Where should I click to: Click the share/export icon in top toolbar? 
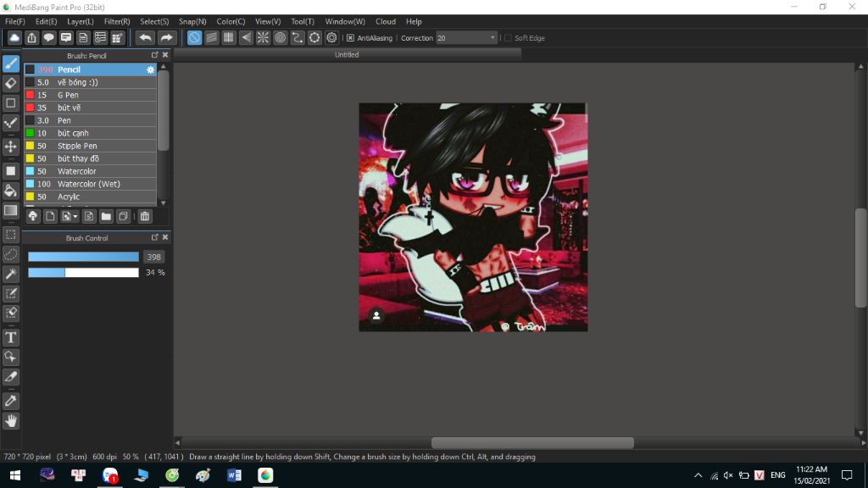point(31,37)
